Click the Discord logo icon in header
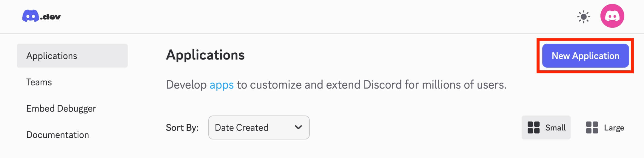 (x=30, y=16)
